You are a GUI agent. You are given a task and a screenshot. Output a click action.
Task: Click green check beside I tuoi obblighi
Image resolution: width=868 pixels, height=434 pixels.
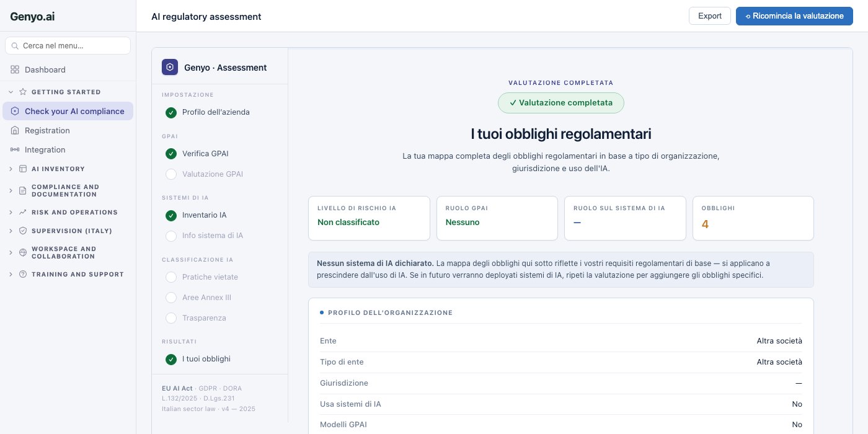point(171,359)
